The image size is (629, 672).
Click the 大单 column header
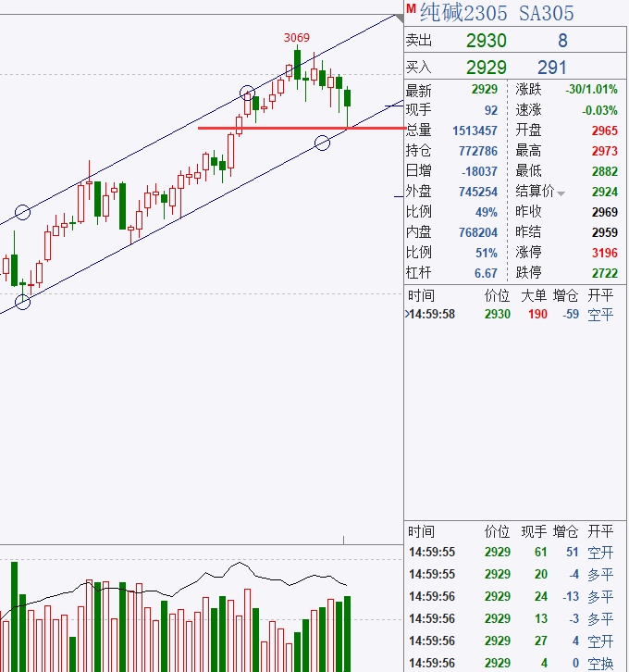(534, 295)
